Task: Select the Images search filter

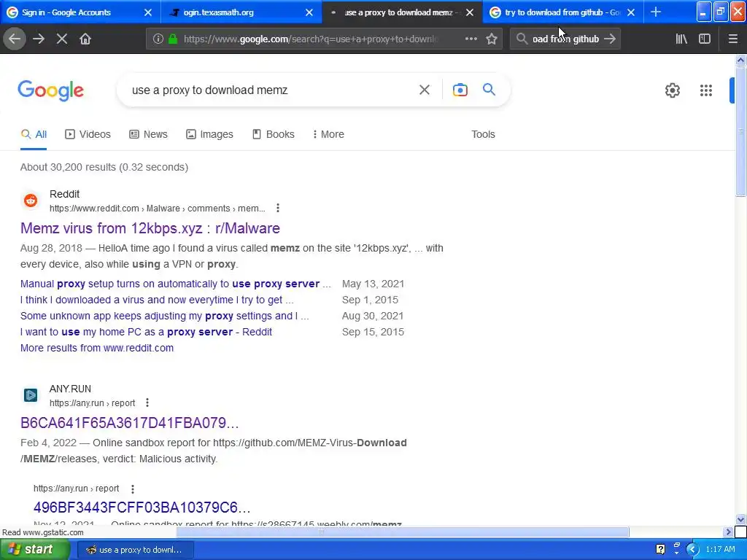Action: coord(209,134)
